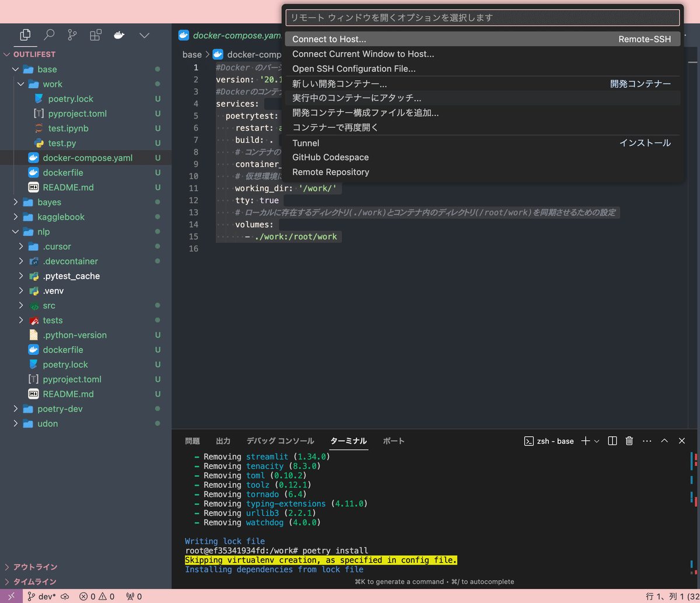Open the terminal profile dropdown chevron
The height and width of the screenshot is (603, 700).
pos(596,441)
